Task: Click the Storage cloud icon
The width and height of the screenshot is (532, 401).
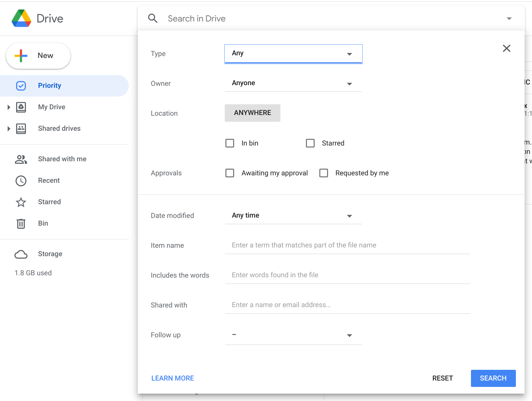Action: point(21,254)
